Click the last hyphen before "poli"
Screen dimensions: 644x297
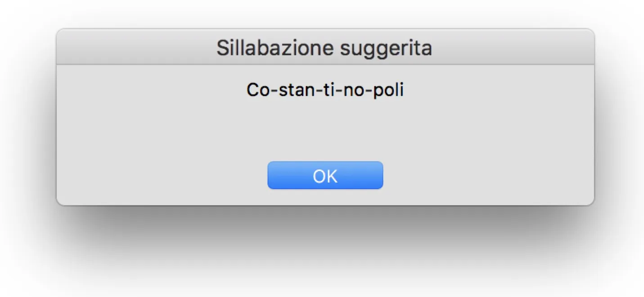click(x=366, y=91)
